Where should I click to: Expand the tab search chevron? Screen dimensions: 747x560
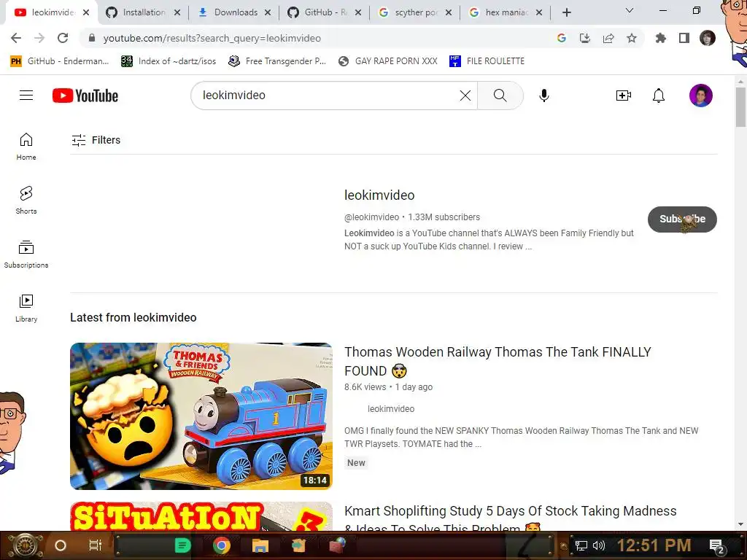tap(630, 10)
